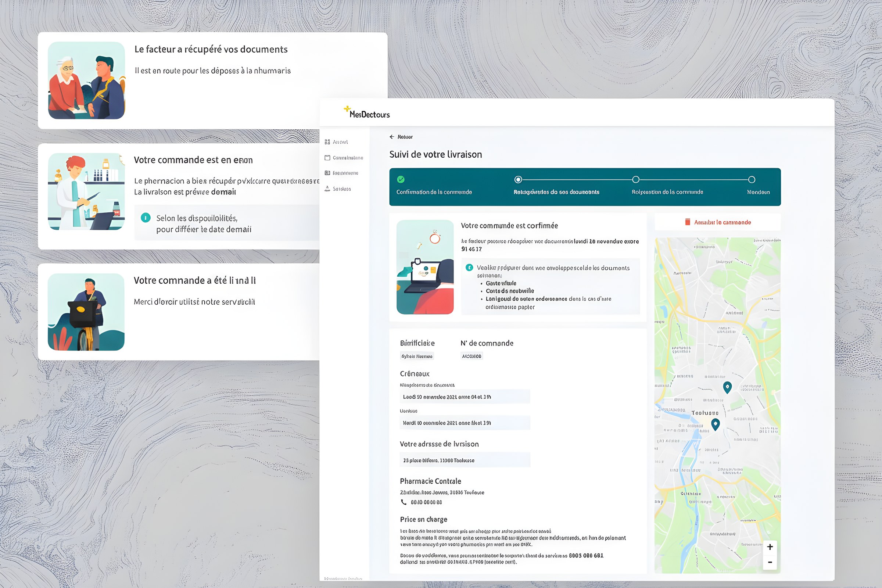Click the second time slot field under Créneaux
The height and width of the screenshot is (588, 882).
pyautogui.click(x=465, y=423)
